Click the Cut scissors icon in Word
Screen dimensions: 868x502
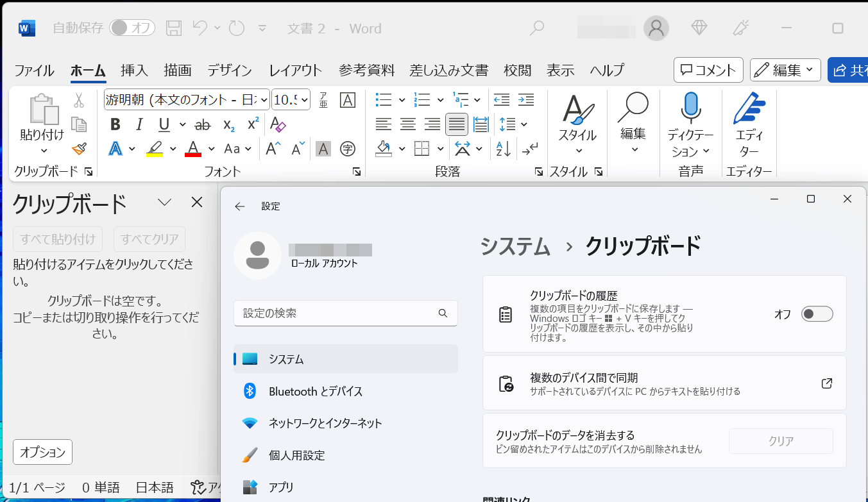79,100
